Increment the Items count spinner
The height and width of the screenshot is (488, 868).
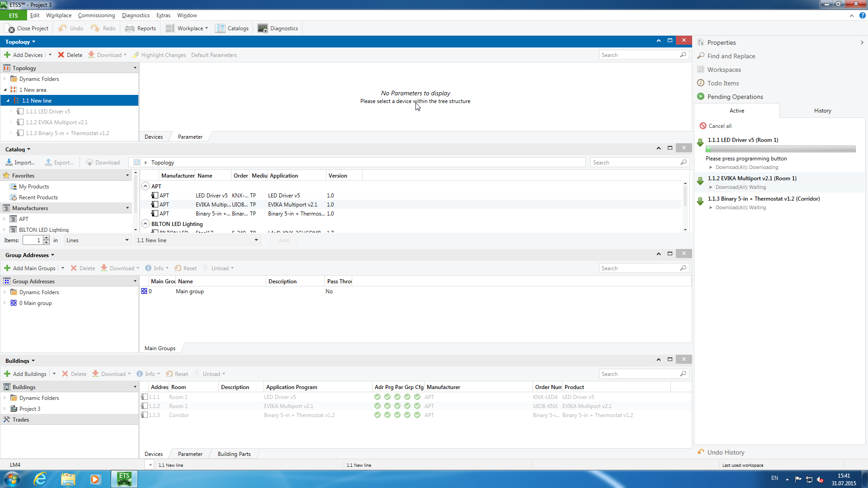pos(46,238)
